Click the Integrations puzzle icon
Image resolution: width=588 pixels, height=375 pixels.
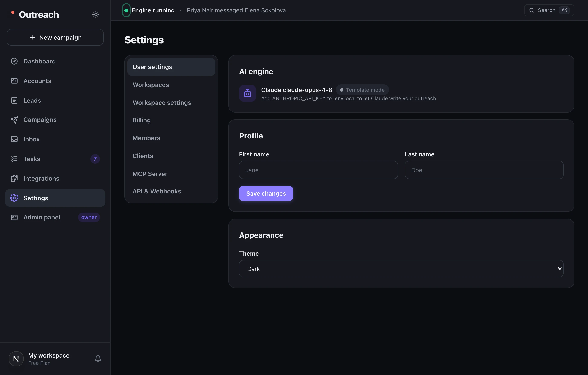14,179
